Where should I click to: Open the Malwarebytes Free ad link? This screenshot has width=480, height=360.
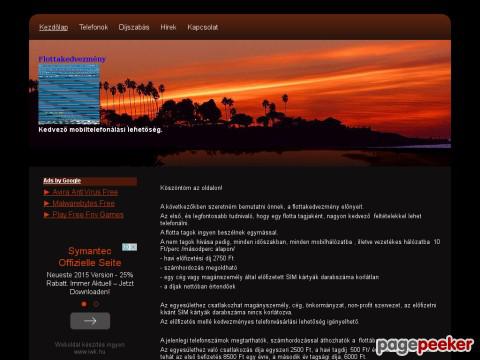tap(84, 203)
